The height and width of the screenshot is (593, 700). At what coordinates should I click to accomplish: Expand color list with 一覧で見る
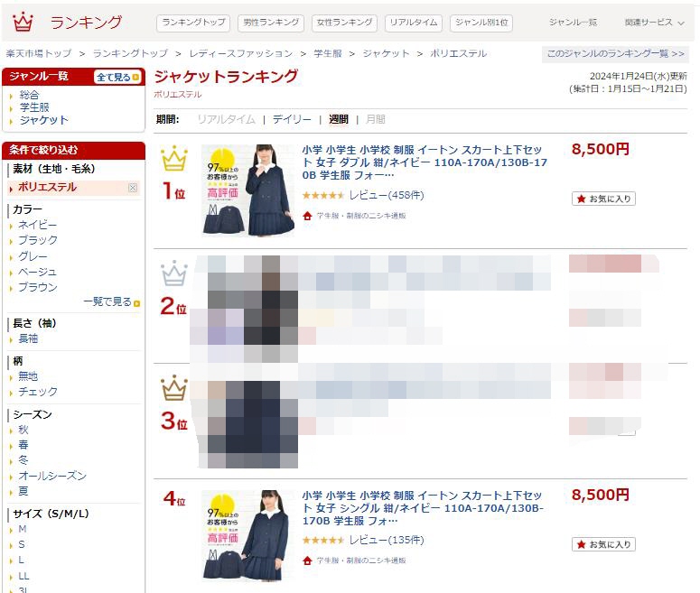(x=112, y=302)
